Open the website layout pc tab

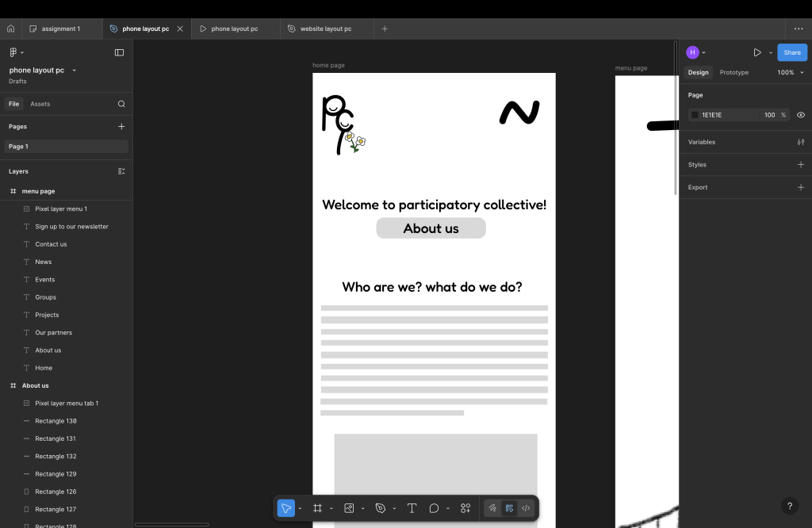[325, 29]
